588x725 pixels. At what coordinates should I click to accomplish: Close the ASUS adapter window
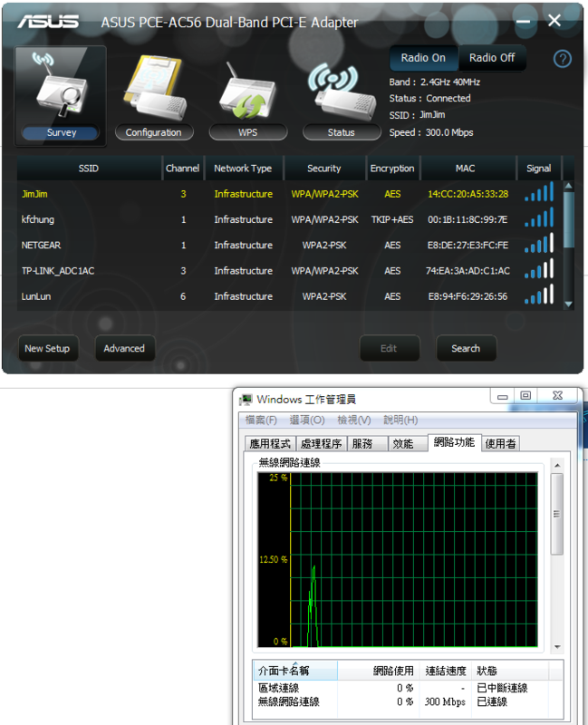click(554, 20)
